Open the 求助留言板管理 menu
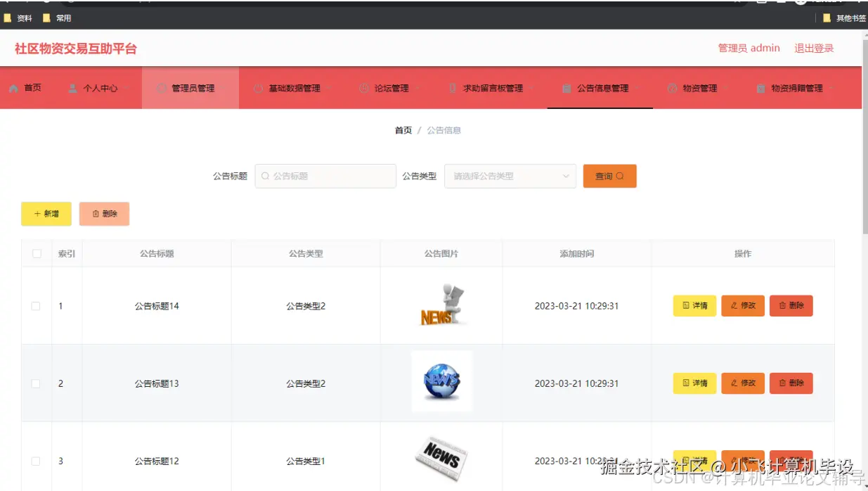Viewport: 868px width, 491px height. tap(490, 89)
